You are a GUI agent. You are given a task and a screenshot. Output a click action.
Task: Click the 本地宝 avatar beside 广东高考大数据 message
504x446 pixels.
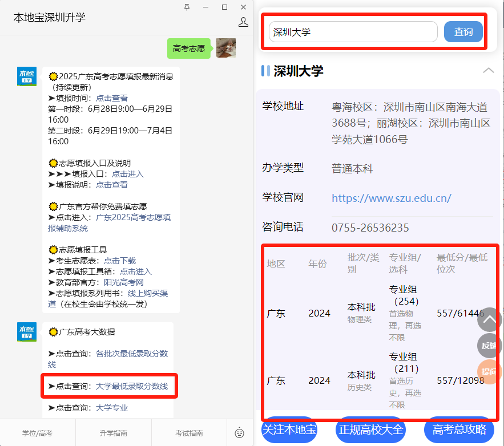coord(27,332)
